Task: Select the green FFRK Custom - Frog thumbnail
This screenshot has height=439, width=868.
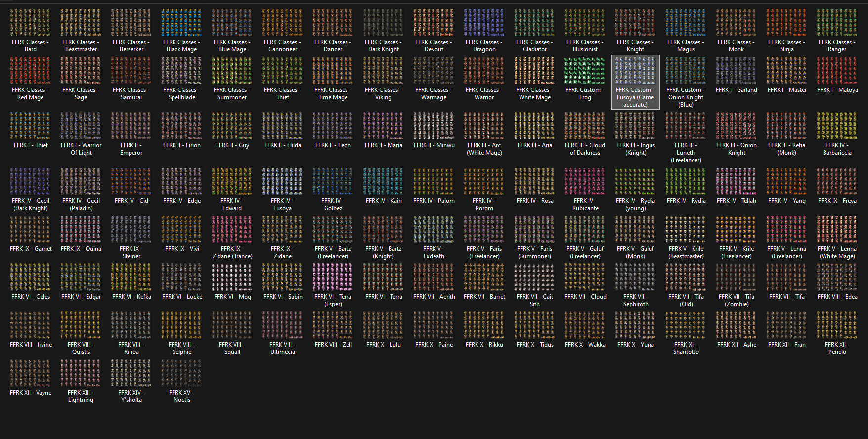Action: [x=585, y=71]
